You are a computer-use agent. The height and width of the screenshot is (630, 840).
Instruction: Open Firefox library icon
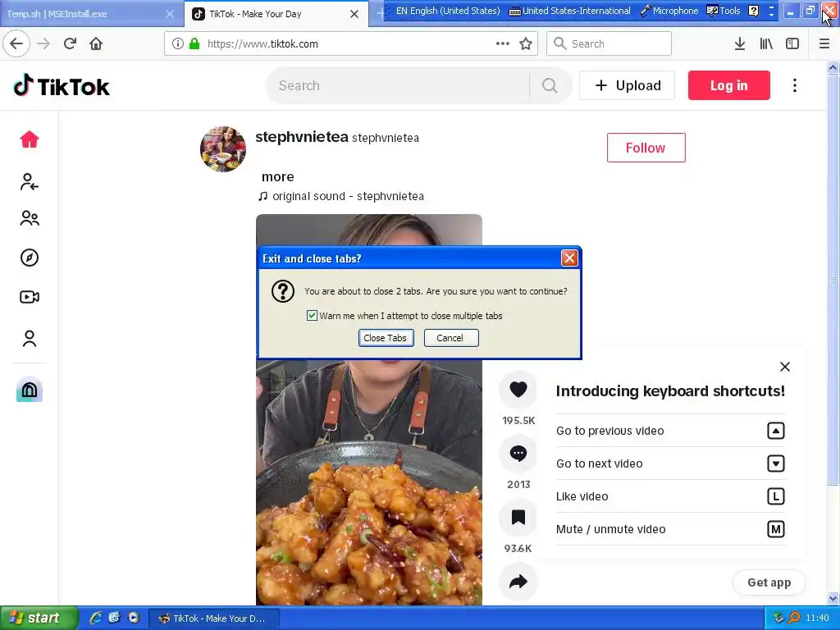(766, 43)
